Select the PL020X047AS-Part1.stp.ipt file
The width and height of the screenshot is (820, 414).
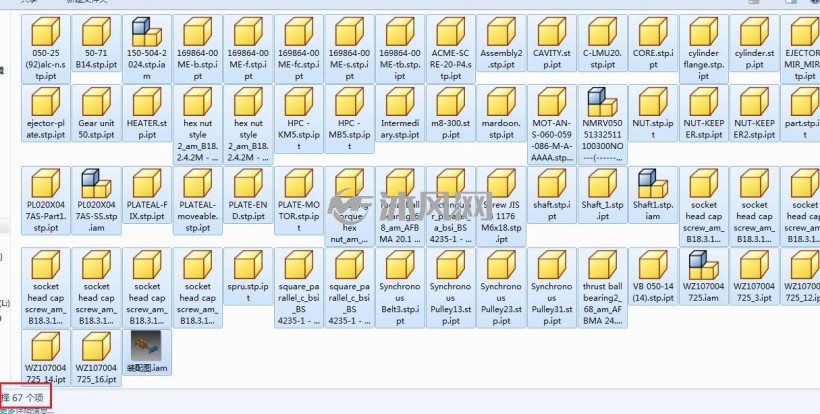click(x=45, y=200)
